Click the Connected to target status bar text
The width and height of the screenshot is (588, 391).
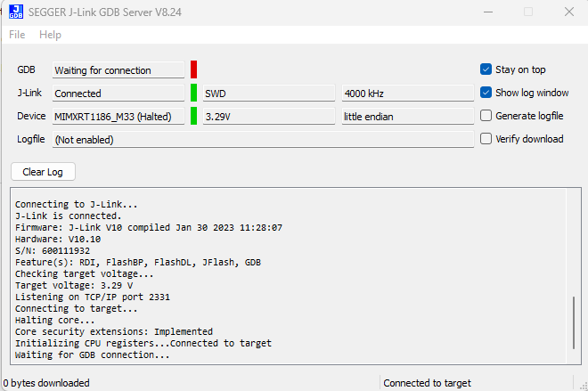(x=427, y=383)
